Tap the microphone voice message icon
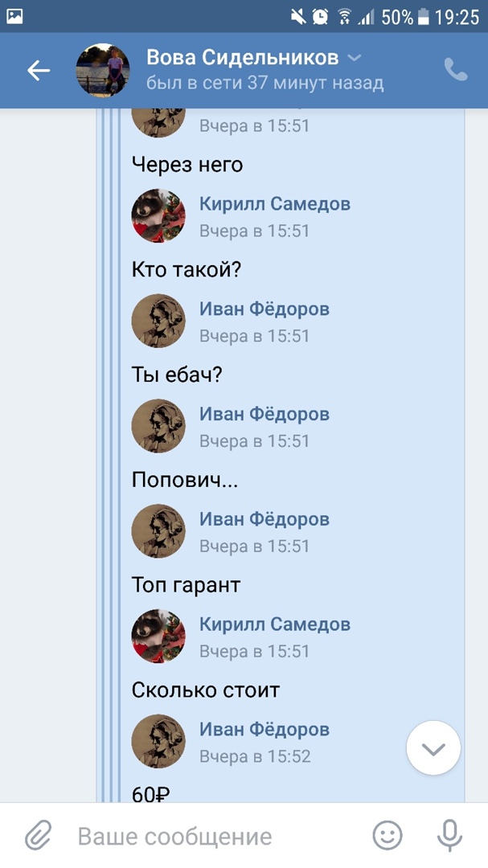Viewport: 488px width, 868px height. (x=449, y=835)
